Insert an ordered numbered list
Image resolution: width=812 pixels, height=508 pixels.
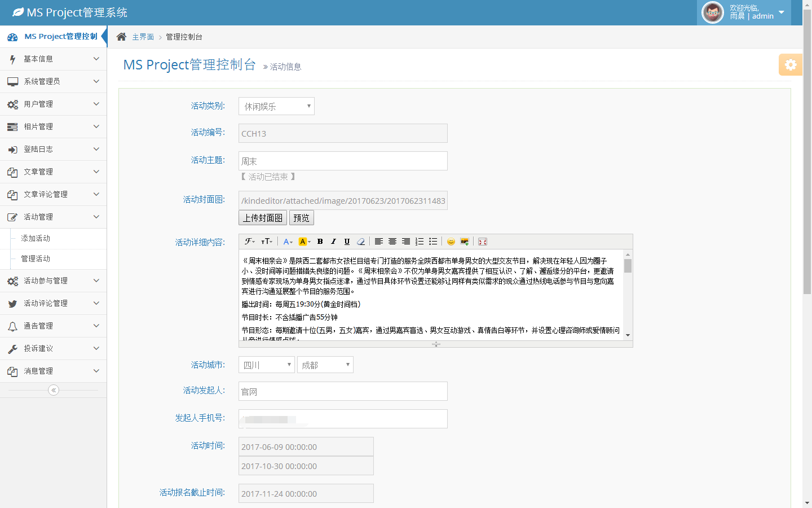pos(420,242)
